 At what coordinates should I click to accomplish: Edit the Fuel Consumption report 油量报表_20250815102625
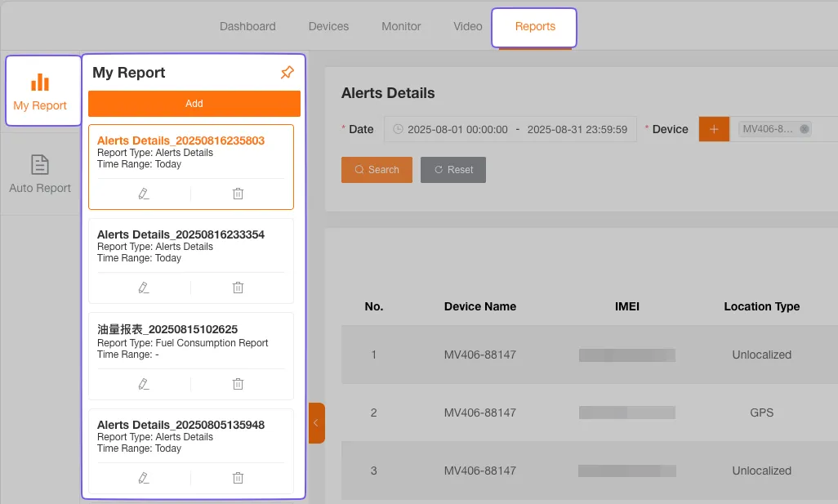(143, 384)
